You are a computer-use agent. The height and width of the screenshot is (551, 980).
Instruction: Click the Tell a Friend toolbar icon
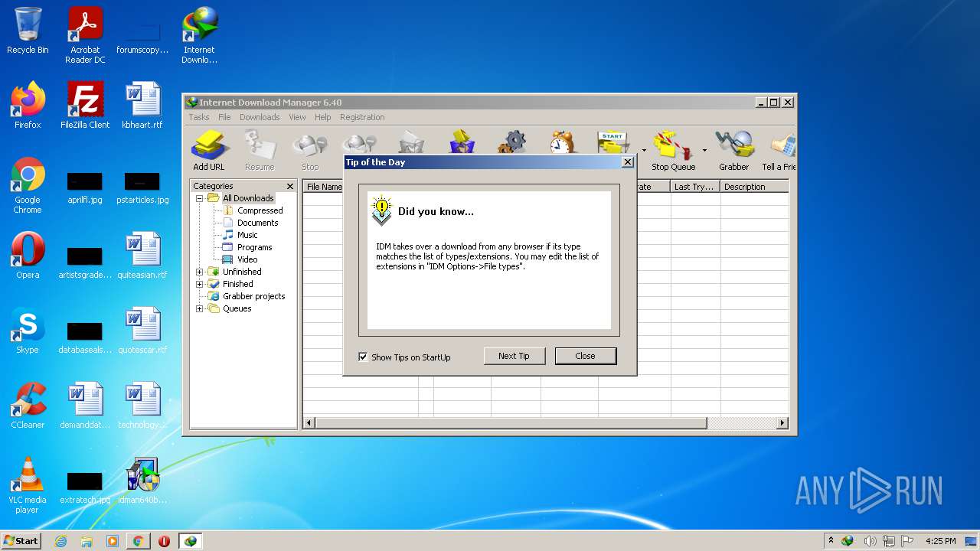pyautogui.click(x=779, y=150)
